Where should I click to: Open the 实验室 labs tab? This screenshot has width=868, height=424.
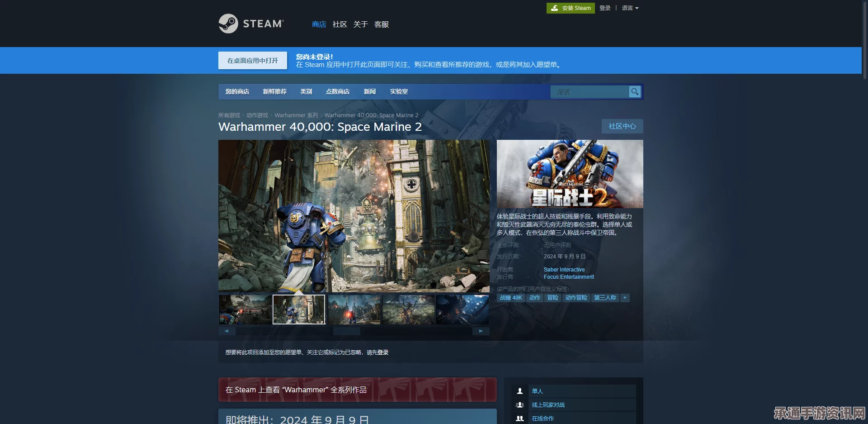(399, 91)
